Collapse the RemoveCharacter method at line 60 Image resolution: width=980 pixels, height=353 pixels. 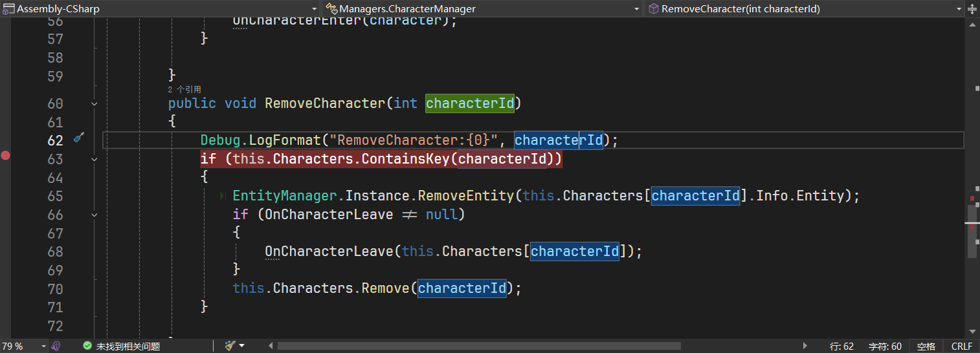[95, 103]
